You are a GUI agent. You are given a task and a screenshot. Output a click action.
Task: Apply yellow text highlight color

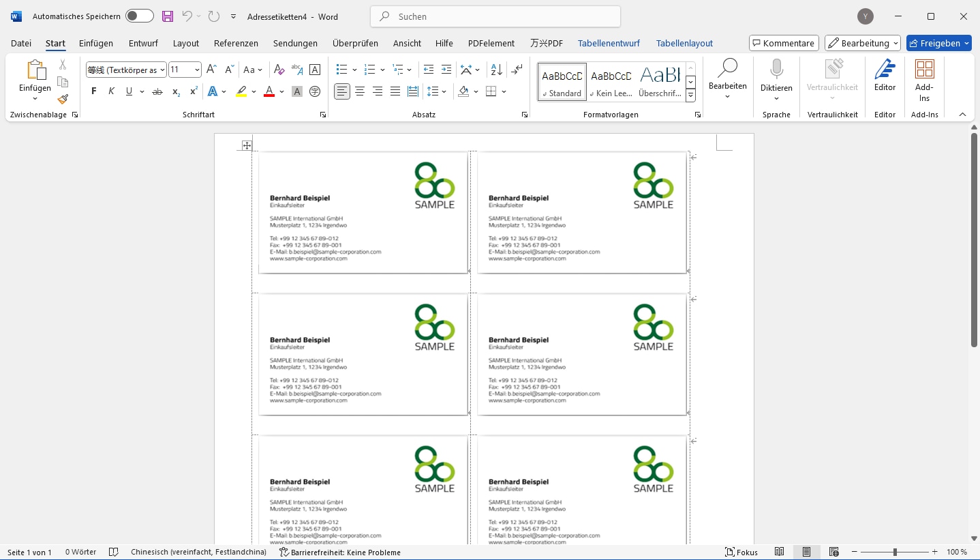241,91
